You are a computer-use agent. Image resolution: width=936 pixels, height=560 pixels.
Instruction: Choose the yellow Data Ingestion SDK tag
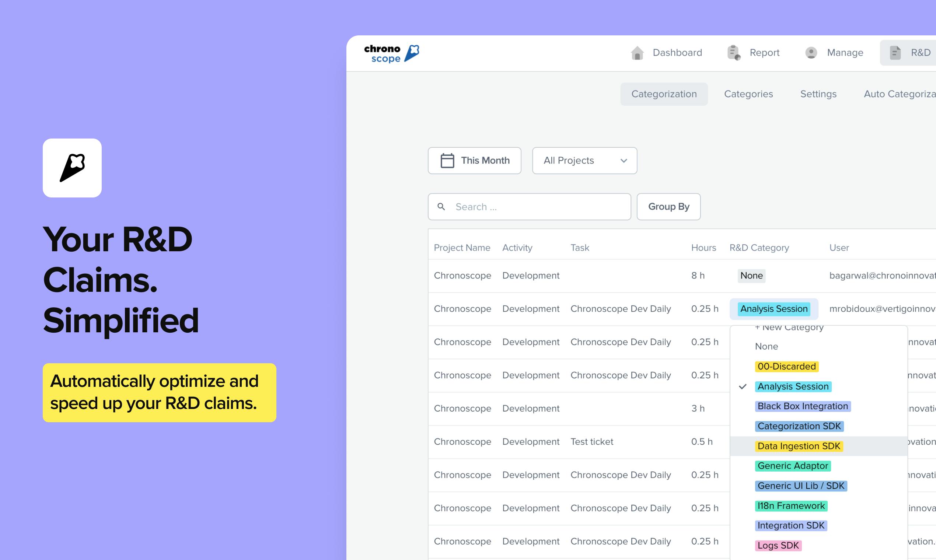[x=799, y=446]
